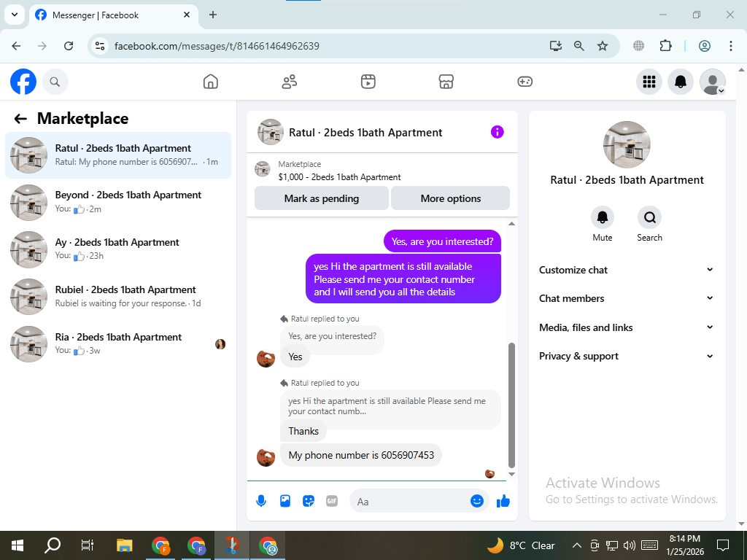This screenshot has width=747, height=560.
Task: Search in conversation via magnifier icon
Action: point(649,217)
